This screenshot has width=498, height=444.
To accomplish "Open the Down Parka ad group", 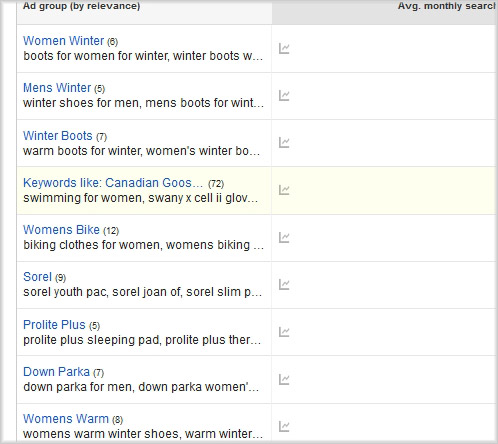I will 56,371.
